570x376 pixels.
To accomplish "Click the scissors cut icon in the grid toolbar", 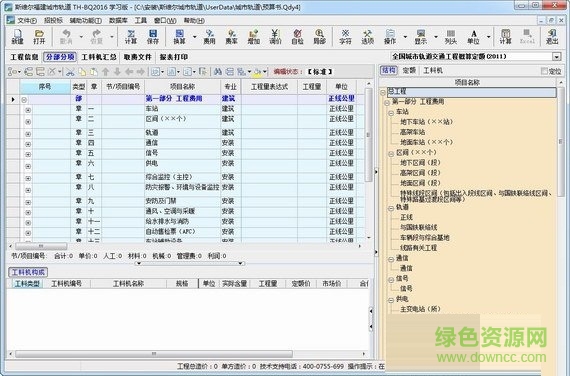I will pos(70,72).
